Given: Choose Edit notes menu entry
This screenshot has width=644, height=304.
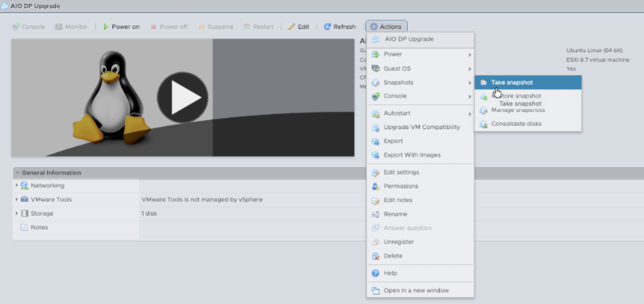Looking at the screenshot, I should (x=420, y=200).
